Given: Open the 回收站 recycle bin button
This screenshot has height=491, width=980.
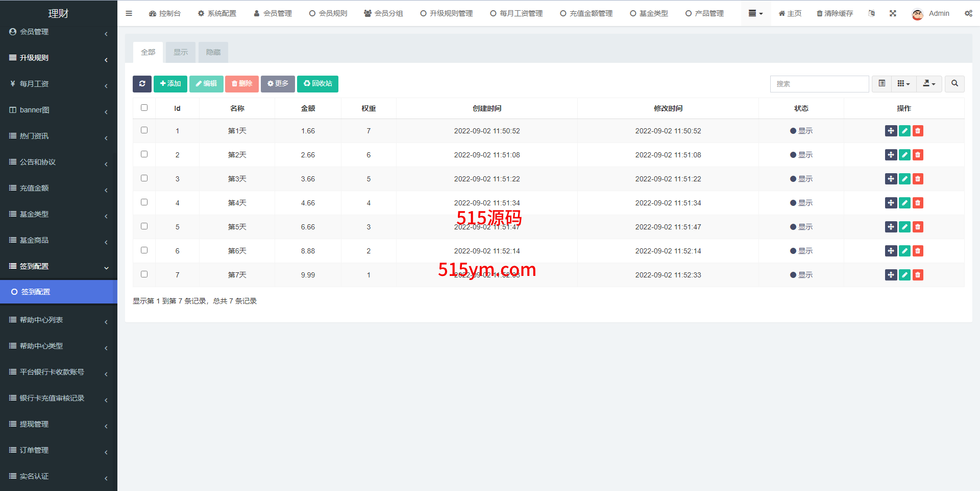Looking at the screenshot, I should 317,84.
